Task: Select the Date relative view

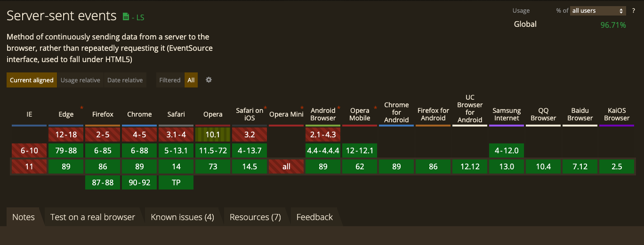Action: pyautogui.click(x=125, y=80)
